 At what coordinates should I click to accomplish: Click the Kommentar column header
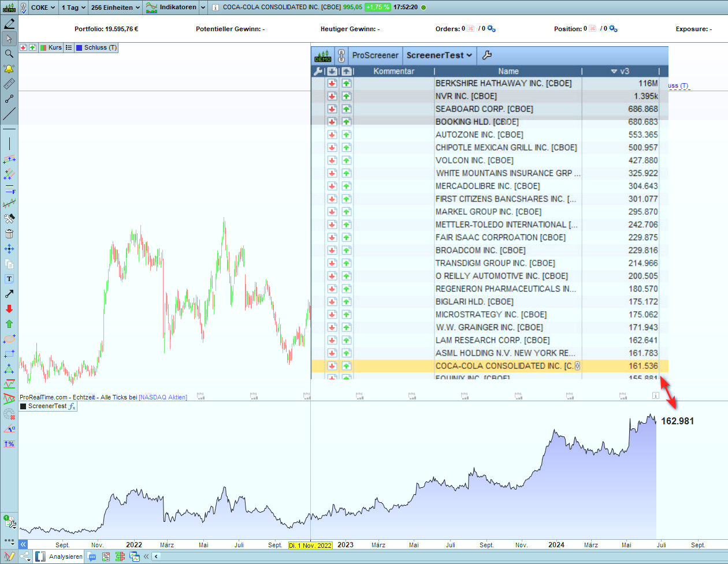(x=394, y=71)
